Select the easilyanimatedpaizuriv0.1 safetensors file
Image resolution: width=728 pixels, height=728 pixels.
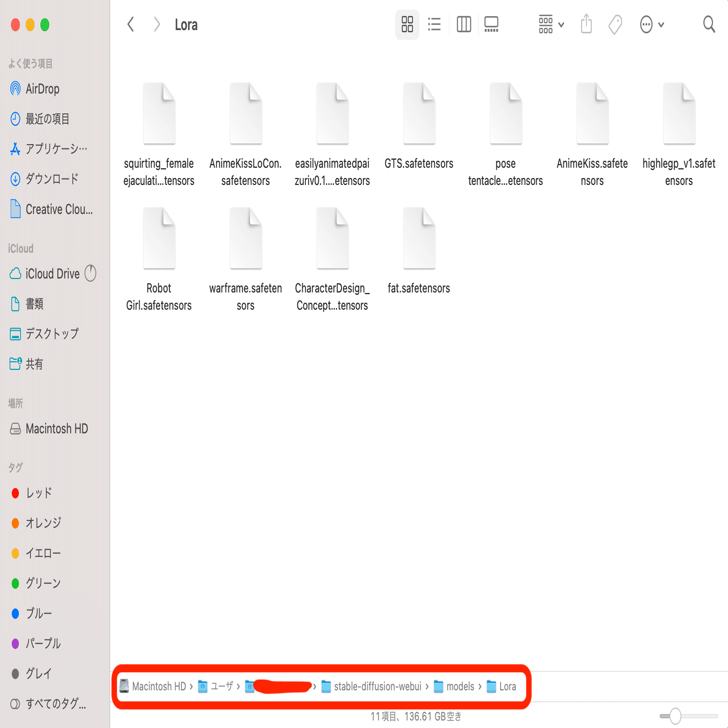332,135
